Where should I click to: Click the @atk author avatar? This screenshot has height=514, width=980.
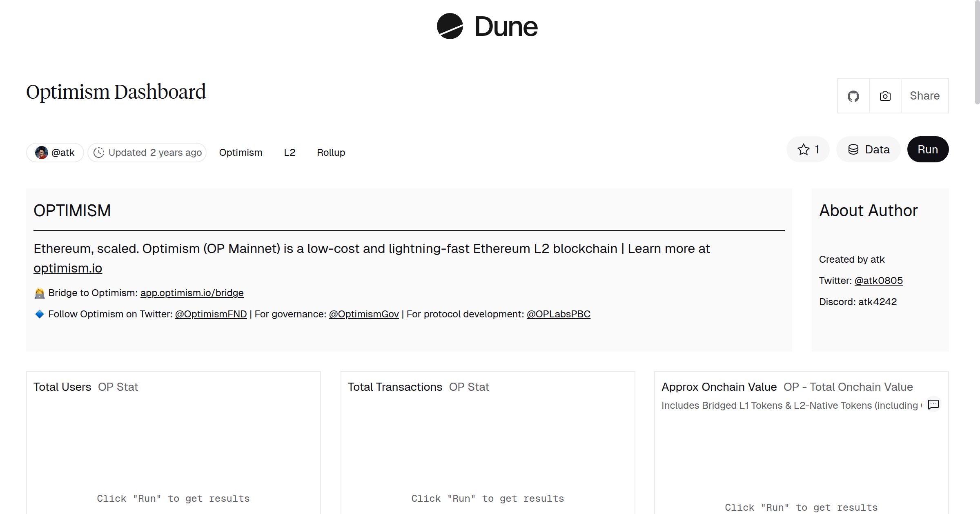click(42, 153)
